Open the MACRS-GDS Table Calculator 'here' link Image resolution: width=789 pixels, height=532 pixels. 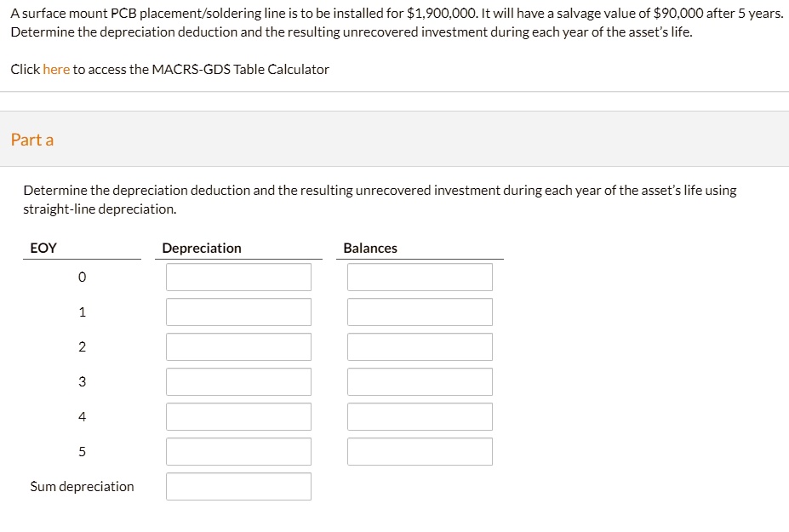pos(56,70)
